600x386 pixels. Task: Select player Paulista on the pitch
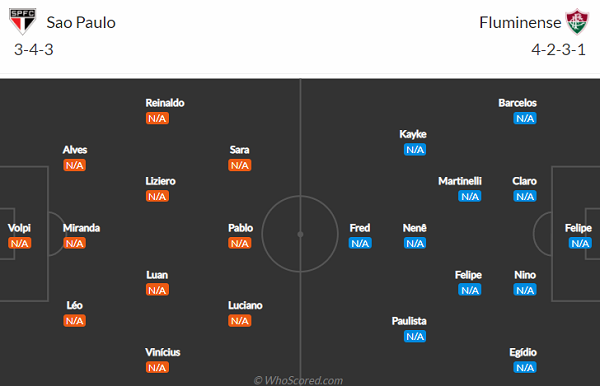[x=409, y=321]
